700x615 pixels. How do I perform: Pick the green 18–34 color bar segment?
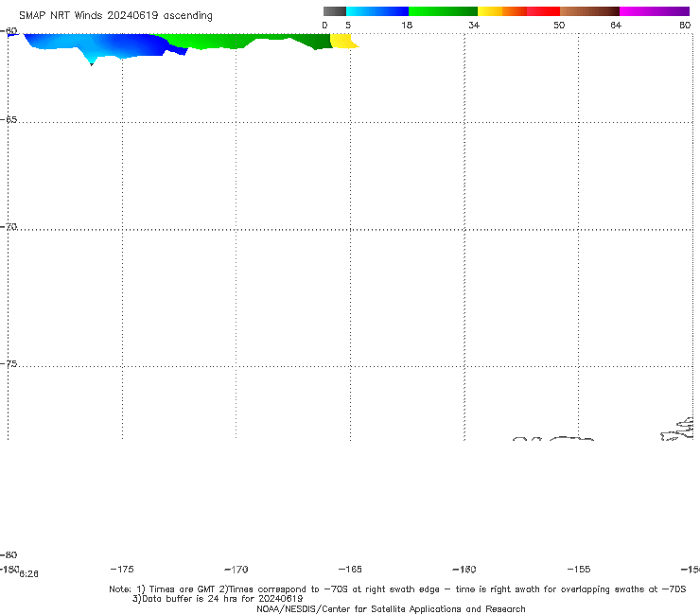click(x=443, y=11)
